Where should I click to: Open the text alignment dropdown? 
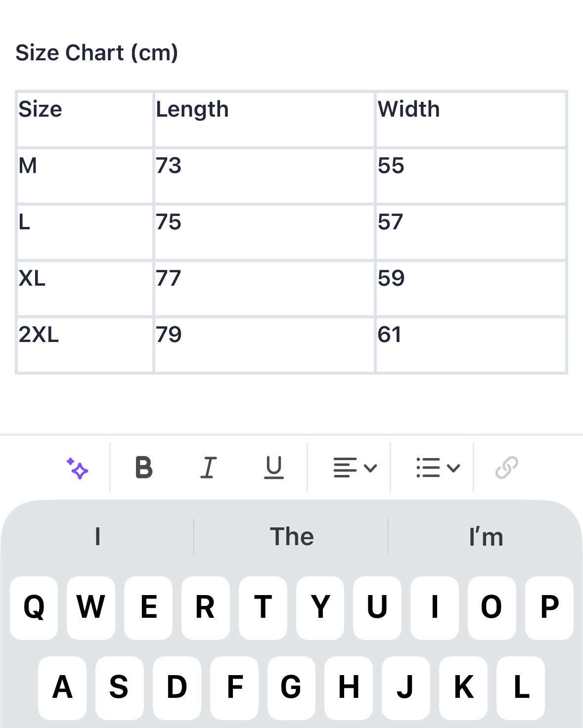355,468
